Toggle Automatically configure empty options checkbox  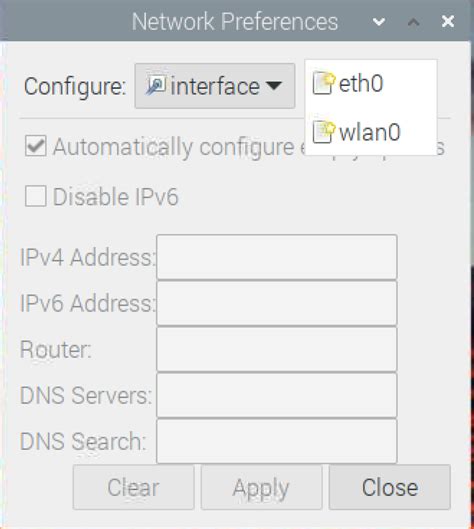(36, 146)
